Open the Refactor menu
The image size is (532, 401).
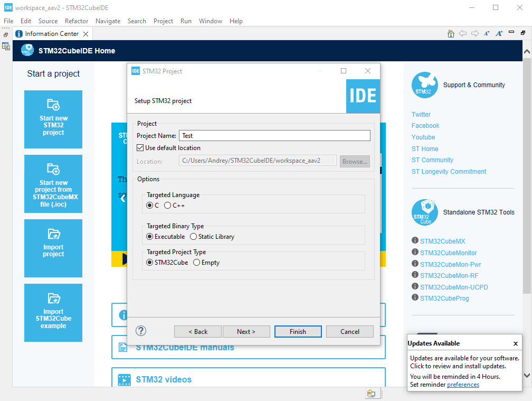[77, 21]
